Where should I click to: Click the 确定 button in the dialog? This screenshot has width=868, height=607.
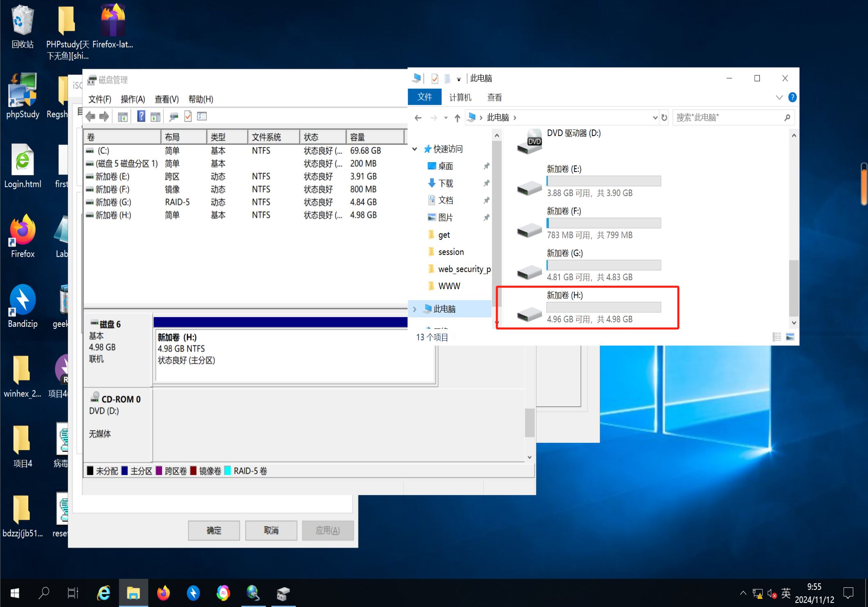(x=214, y=530)
